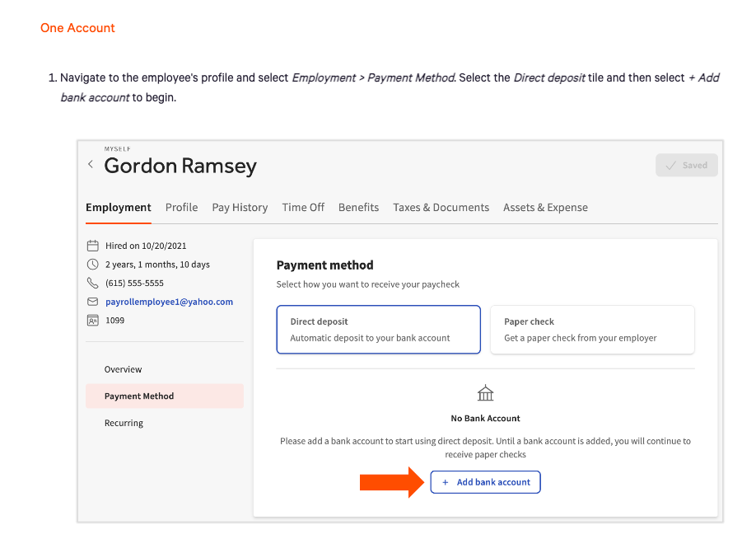Click the envelope icon beside the email address
The image size is (756, 544).
click(92, 302)
